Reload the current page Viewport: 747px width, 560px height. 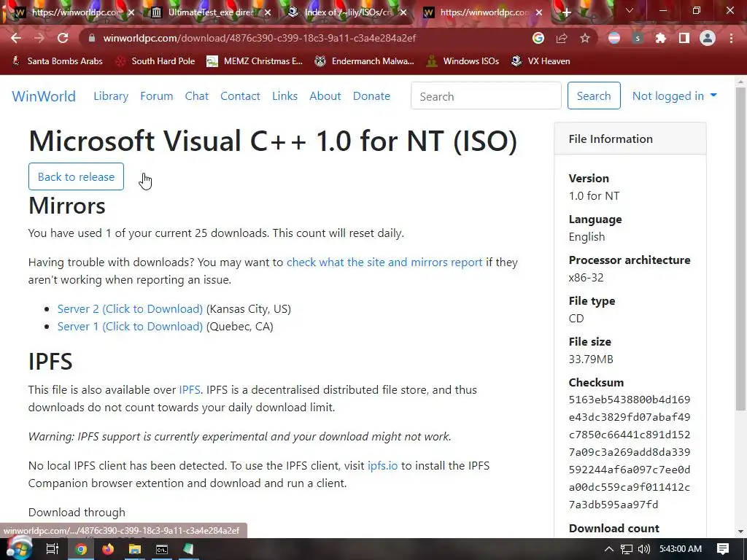pyautogui.click(x=63, y=38)
